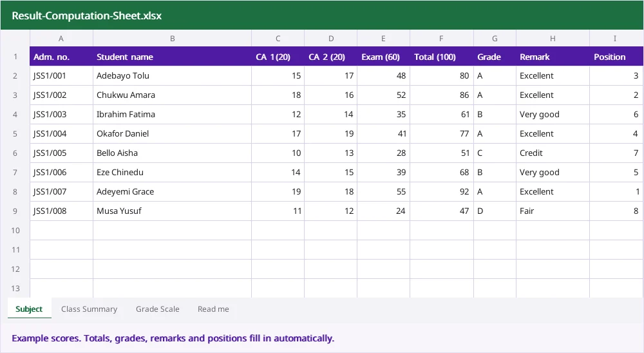
Task: Select cell JSS1/005
Action: (61, 153)
